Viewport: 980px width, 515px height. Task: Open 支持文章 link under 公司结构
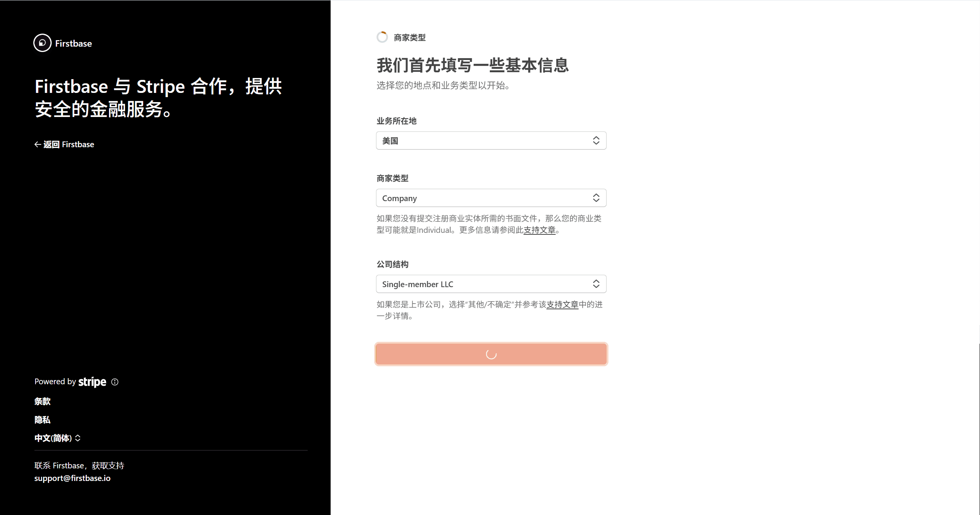click(x=562, y=304)
